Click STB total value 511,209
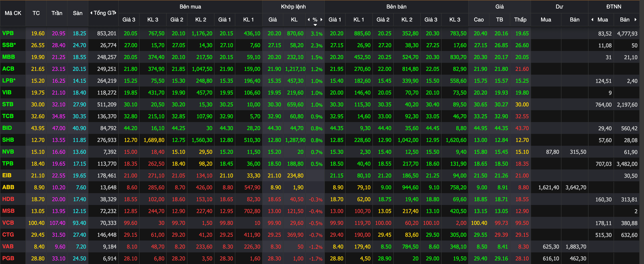The width and height of the screenshot is (644, 264). click(x=107, y=104)
